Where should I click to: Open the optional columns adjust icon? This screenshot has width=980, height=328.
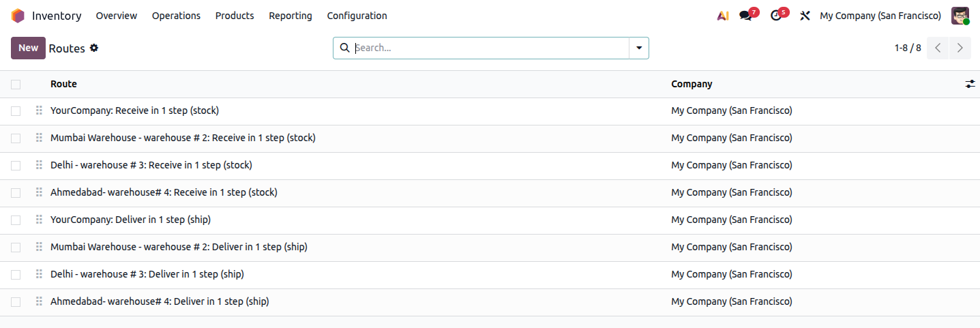coord(970,84)
